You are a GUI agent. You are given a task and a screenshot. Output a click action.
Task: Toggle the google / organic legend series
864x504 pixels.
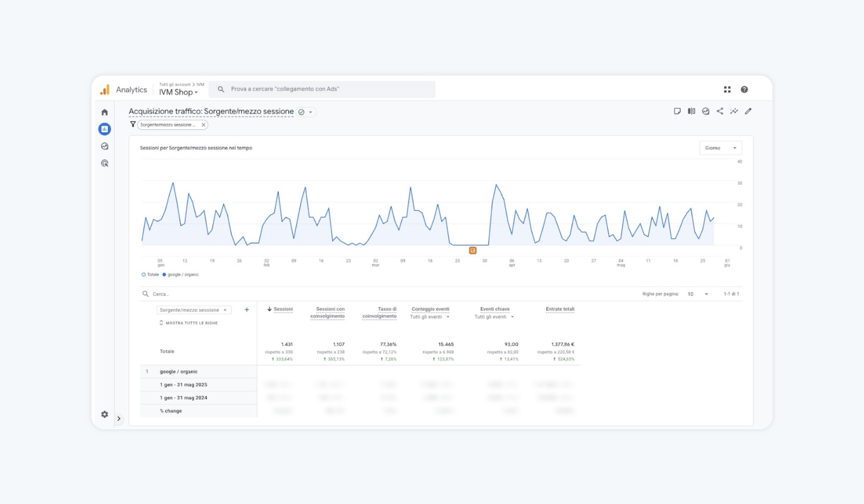pyautogui.click(x=181, y=275)
